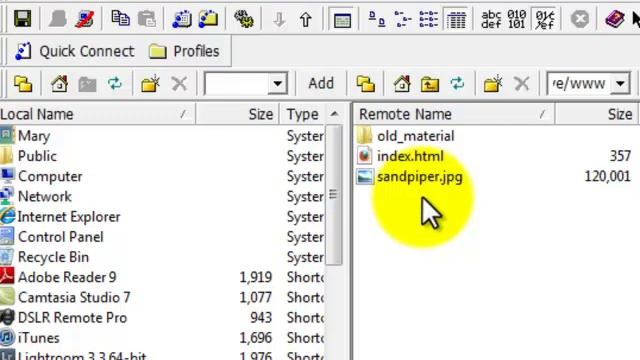Open the Help book icon
Viewport: 640px width, 360px height.
pyautogui.click(x=615, y=18)
